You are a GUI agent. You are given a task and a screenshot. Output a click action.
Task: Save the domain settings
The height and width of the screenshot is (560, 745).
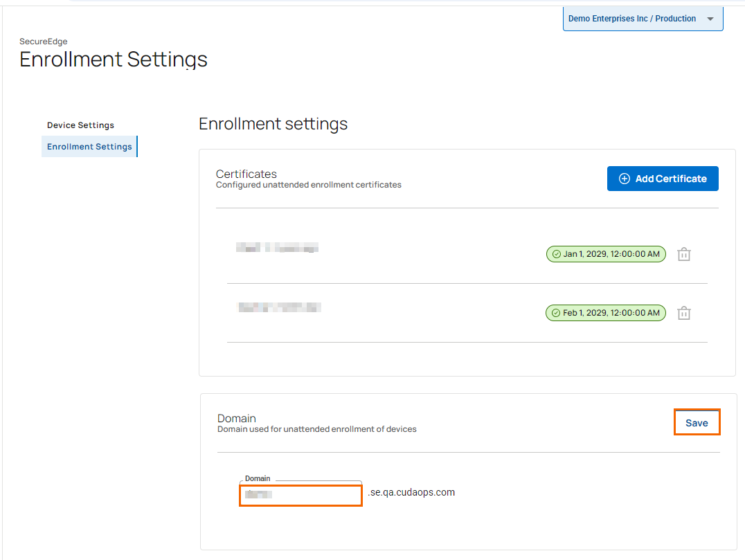[697, 423]
